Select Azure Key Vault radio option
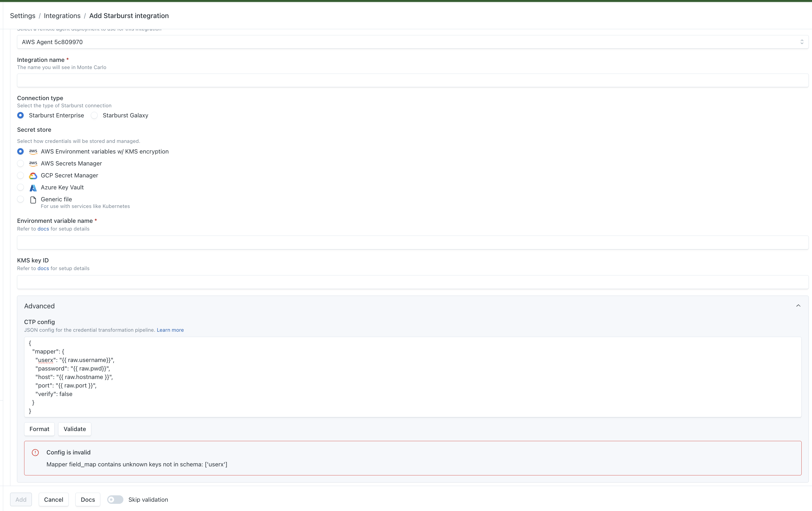 (21, 187)
